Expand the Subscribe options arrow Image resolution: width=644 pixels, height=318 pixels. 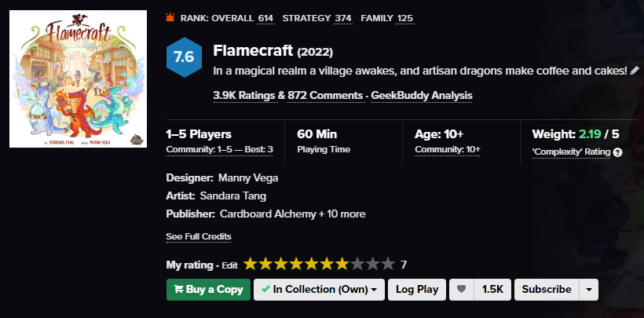589,289
